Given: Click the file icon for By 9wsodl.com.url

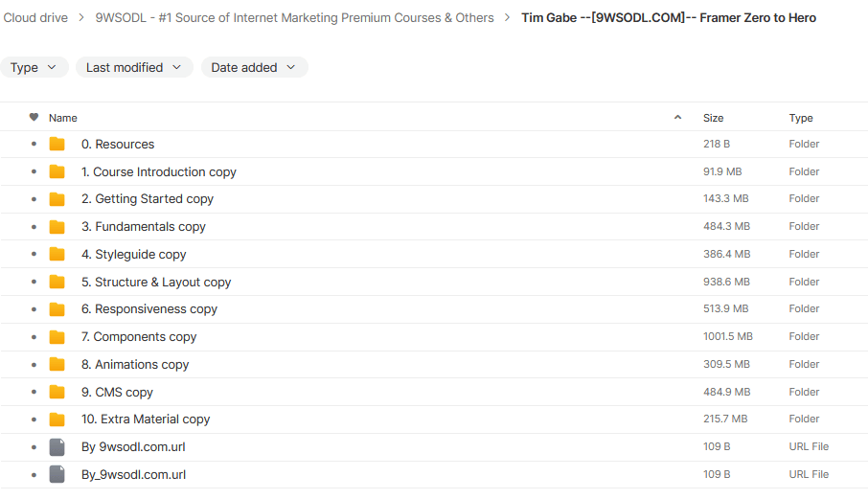Looking at the screenshot, I should pyautogui.click(x=57, y=446).
